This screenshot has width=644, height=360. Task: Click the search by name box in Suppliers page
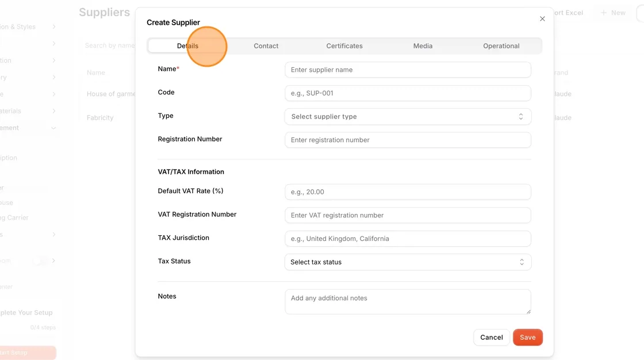coord(109,45)
